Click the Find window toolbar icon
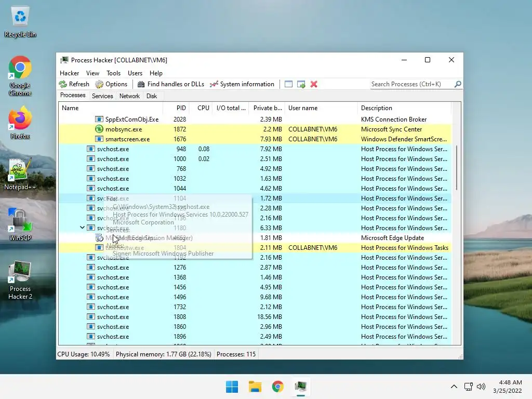Screen dimensions: 532x399 [288, 84]
